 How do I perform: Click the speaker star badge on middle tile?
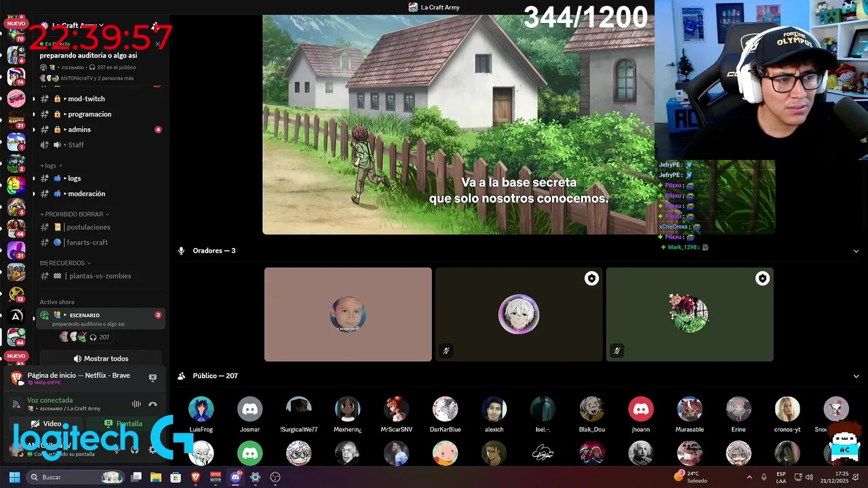tap(592, 279)
